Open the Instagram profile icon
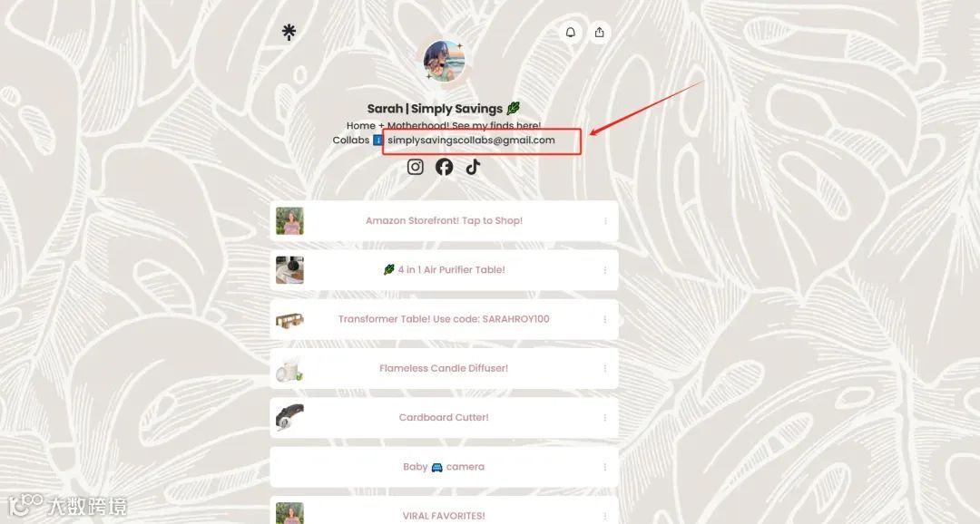This screenshot has height=524, width=980. click(x=416, y=167)
